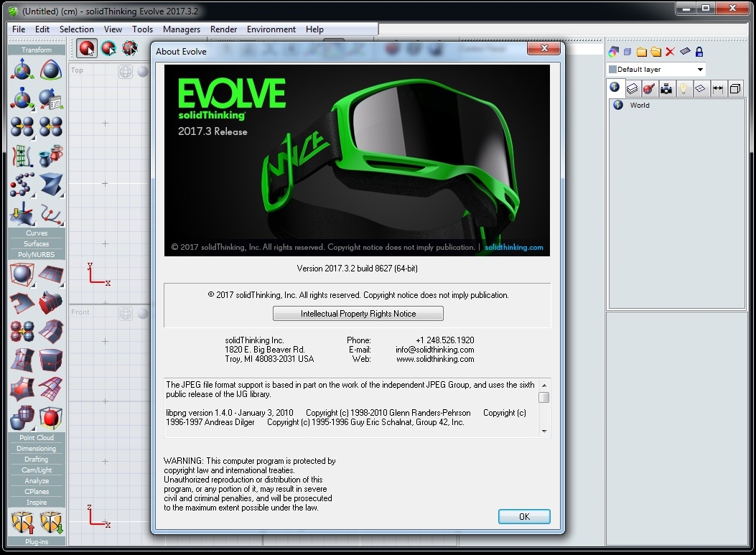Expand the Dimensioning toolbar section
The width and height of the screenshot is (756, 555).
pyautogui.click(x=37, y=449)
